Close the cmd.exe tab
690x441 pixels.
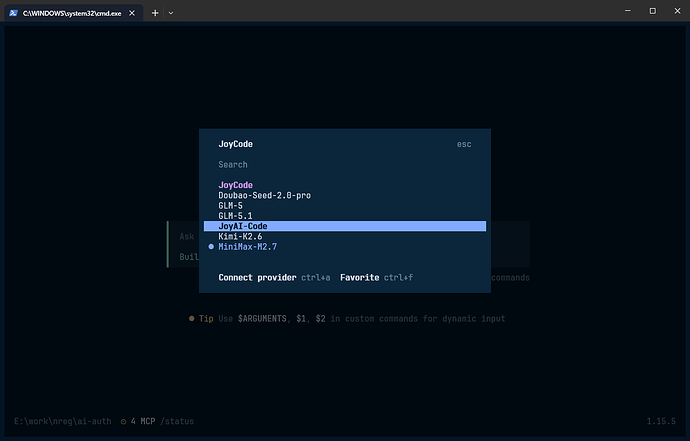click(132, 13)
